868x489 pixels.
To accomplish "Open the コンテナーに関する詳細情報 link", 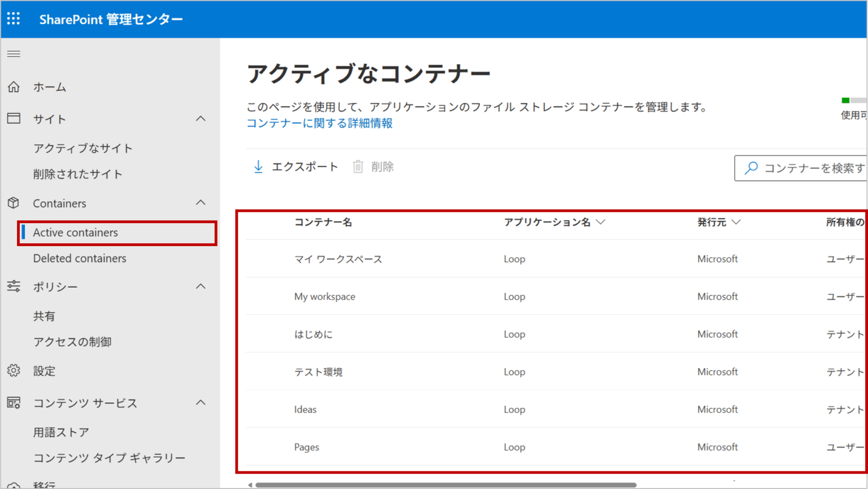I will 319,123.
